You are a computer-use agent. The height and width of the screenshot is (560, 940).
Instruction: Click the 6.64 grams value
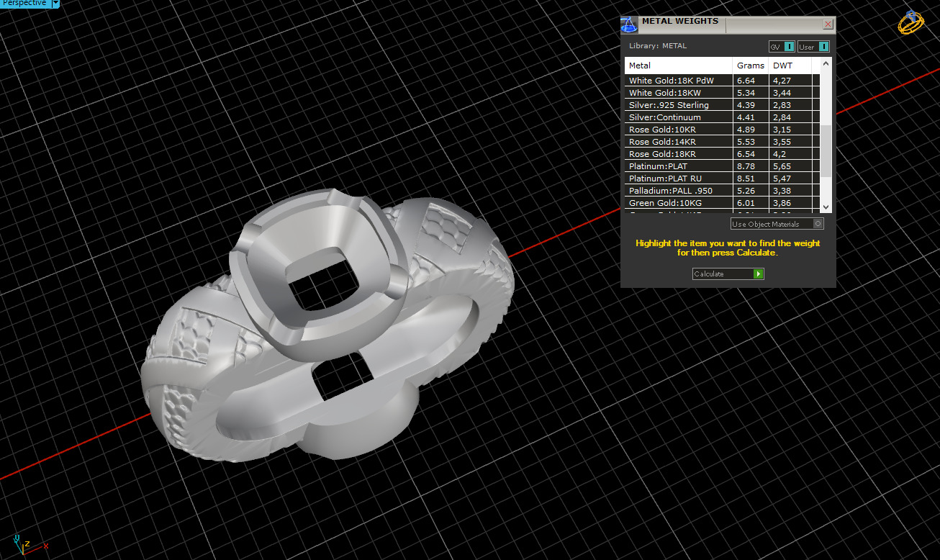click(746, 81)
